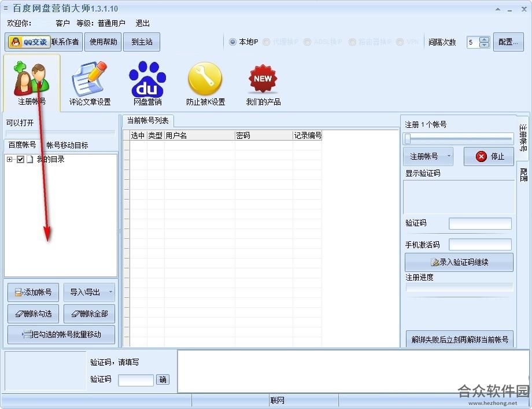This screenshot has width=532, height=409.
Task: Click the 手机激活码 input field
Action: tap(480, 244)
